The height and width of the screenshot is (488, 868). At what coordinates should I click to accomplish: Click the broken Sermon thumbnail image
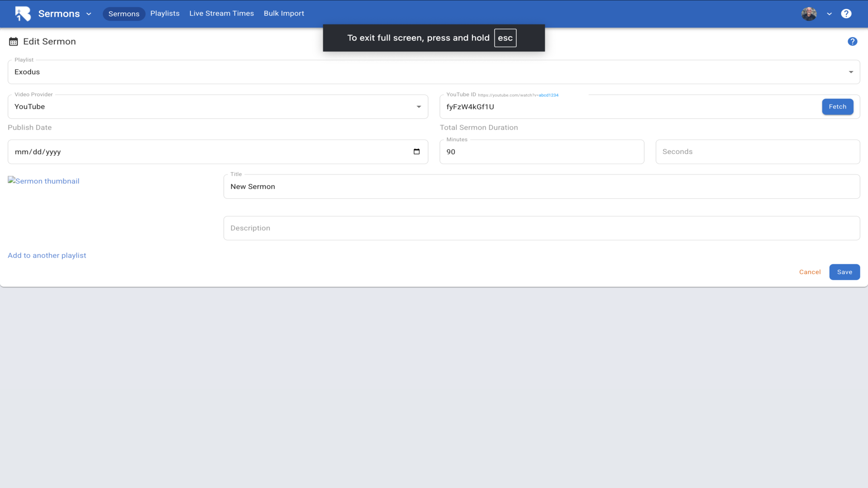43,181
